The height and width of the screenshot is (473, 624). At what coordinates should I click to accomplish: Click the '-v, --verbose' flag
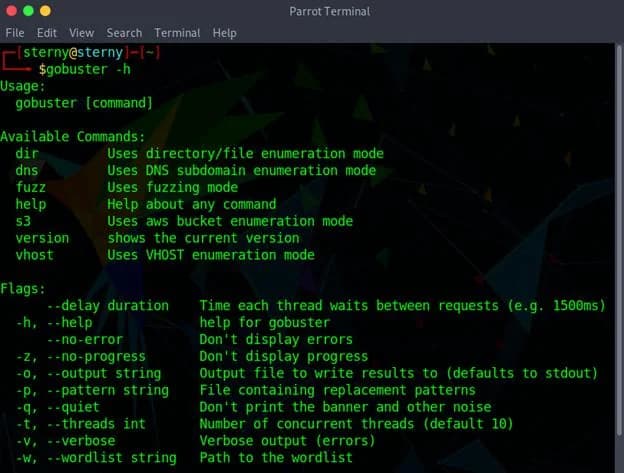[66, 441]
